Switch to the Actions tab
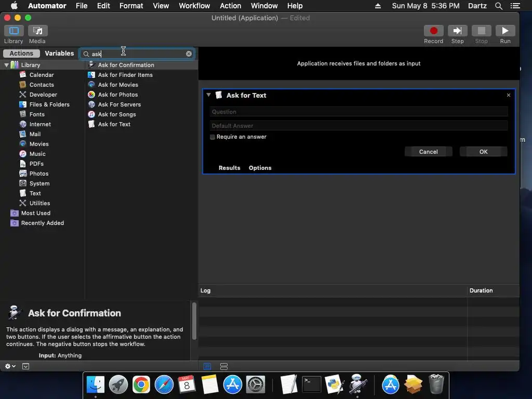The height and width of the screenshot is (399, 532). [21, 54]
